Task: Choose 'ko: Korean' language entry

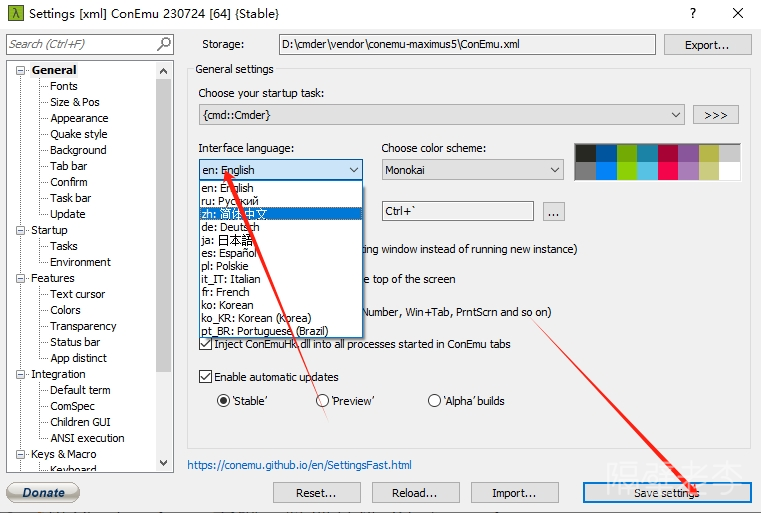Action: click(281, 305)
